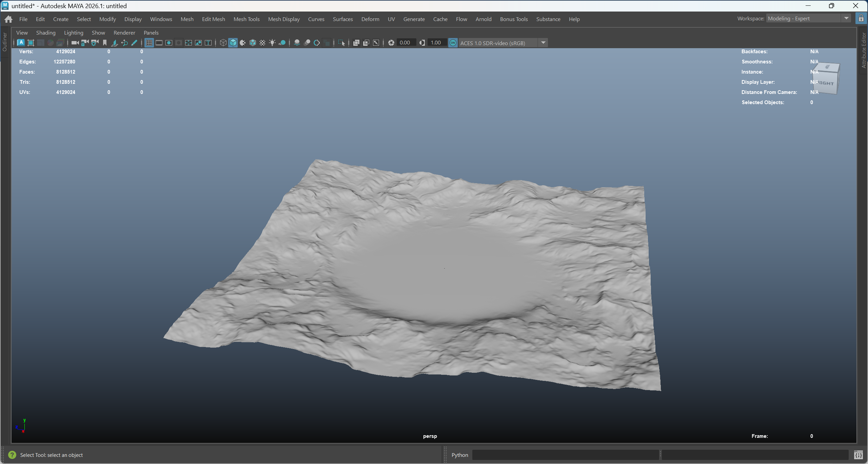Click the gamma value 1.00 field
Screen dimensions: 868x464
click(x=437, y=43)
